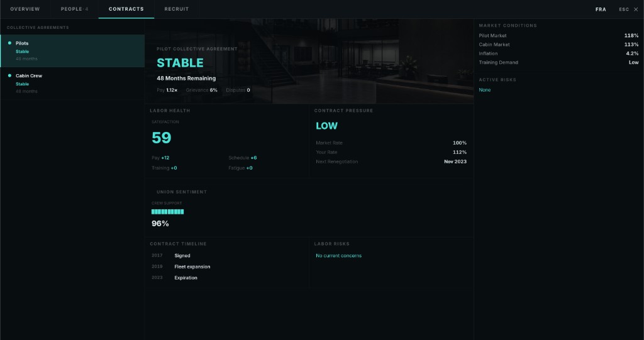Click the Market Conditions header
The image size is (644, 340).
coord(508,26)
